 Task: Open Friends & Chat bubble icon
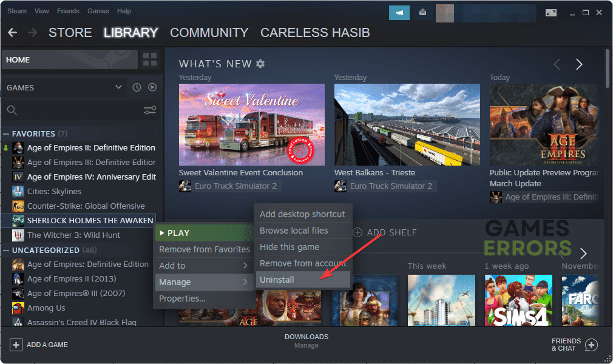point(591,345)
